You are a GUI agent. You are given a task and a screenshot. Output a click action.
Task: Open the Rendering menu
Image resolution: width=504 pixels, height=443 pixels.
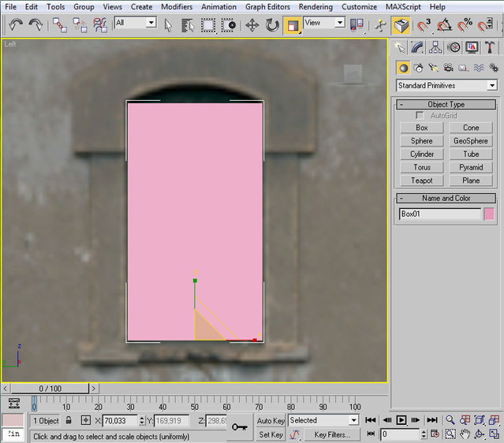(x=314, y=6)
